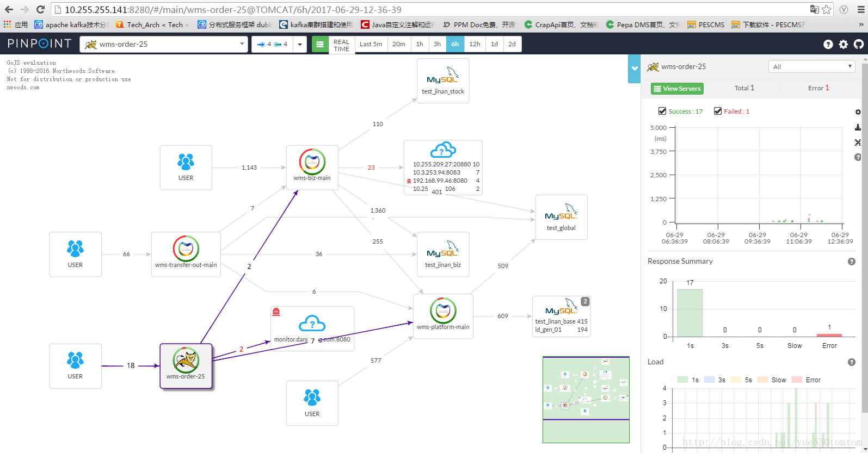Select the unknown cloud node listing 10.255.209.27:20880
This screenshot has width=868, height=453.
tap(443, 167)
